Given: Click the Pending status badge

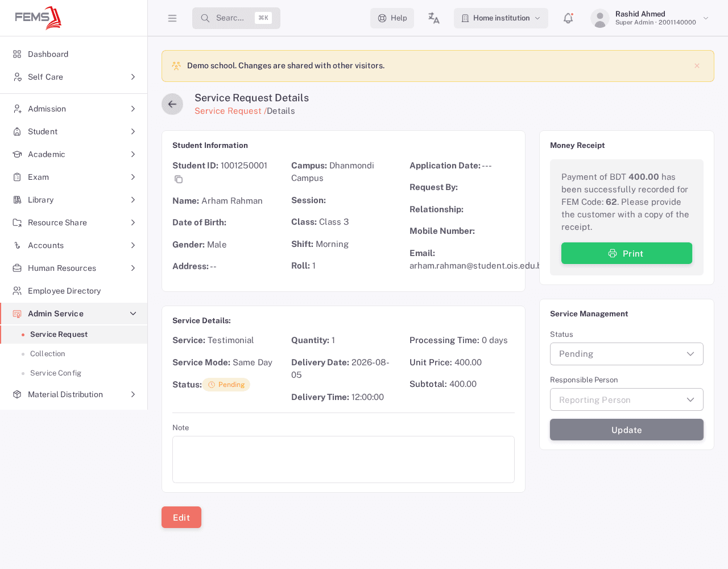Looking at the screenshot, I should (226, 385).
